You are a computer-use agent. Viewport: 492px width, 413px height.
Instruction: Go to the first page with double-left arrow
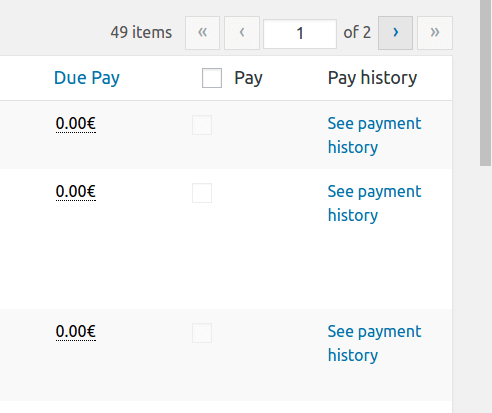click(202, 33)
